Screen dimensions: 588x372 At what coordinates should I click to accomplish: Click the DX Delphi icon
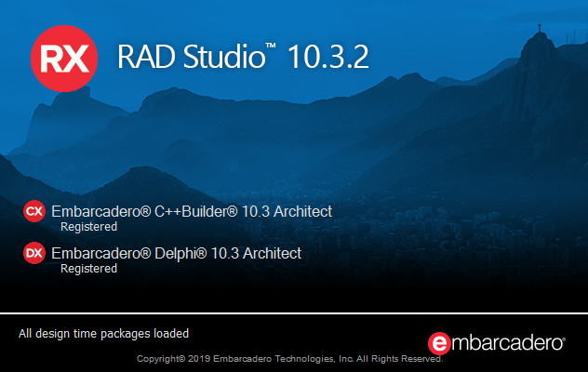pos(34,253)
